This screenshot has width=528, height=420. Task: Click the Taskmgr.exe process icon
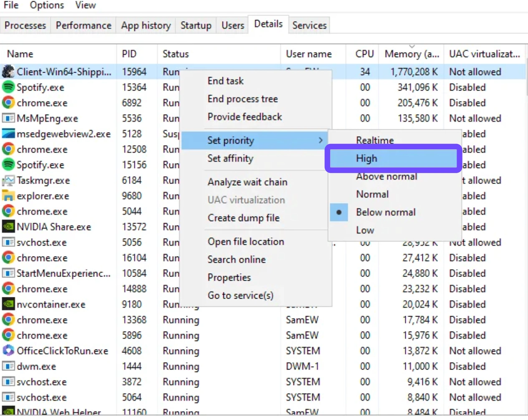[x=8, y=181]
